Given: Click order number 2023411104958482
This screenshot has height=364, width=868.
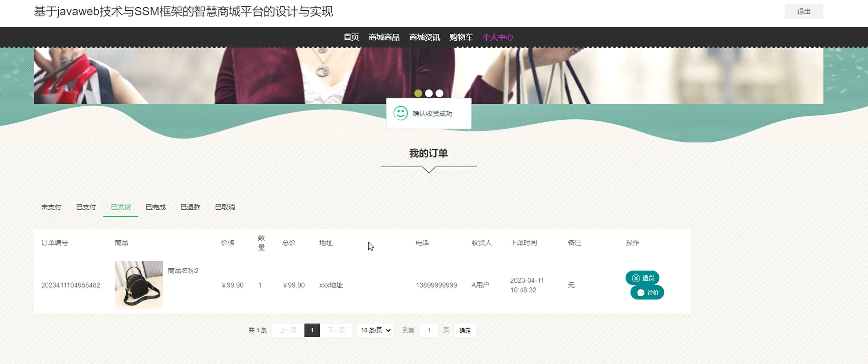Looking at the screenshot, I should pos(70,285).
